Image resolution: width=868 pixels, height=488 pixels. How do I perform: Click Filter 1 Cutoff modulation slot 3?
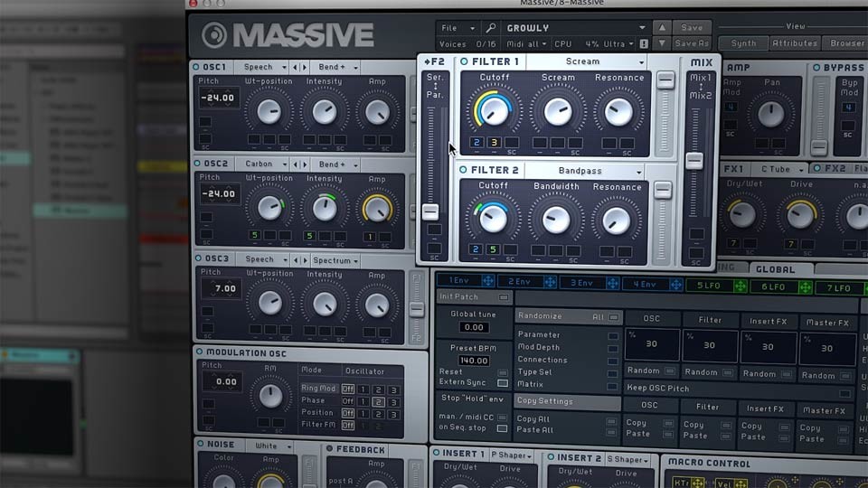[x=494, y=142]
